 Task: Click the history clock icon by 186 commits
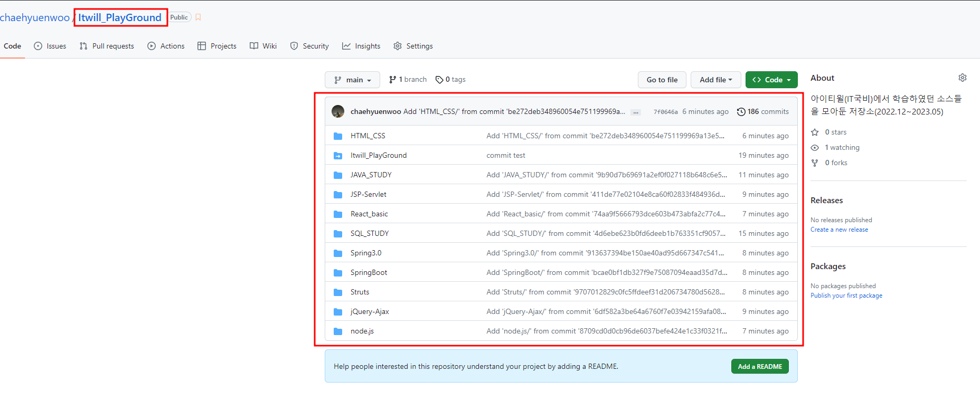click(x=741, y=112)
